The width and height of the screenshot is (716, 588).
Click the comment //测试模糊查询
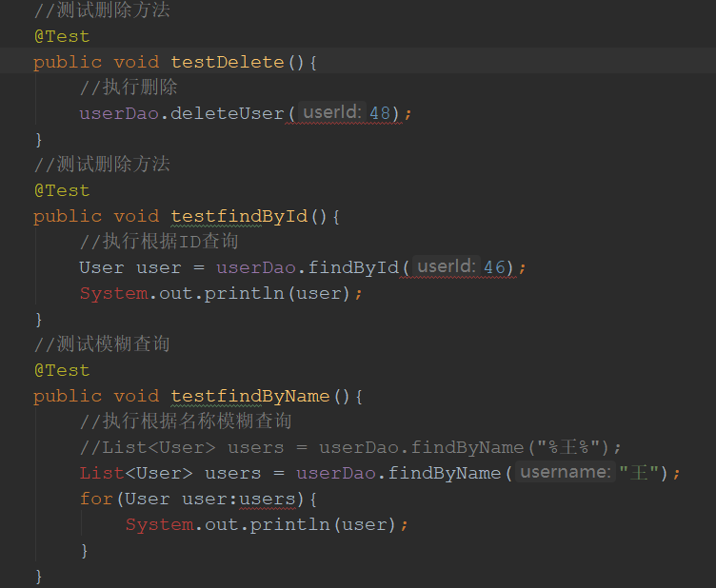[102, 343]
